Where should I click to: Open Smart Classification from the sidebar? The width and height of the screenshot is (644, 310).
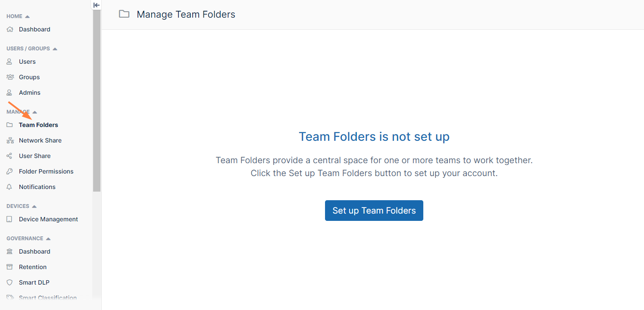click(x=47, y=298)
